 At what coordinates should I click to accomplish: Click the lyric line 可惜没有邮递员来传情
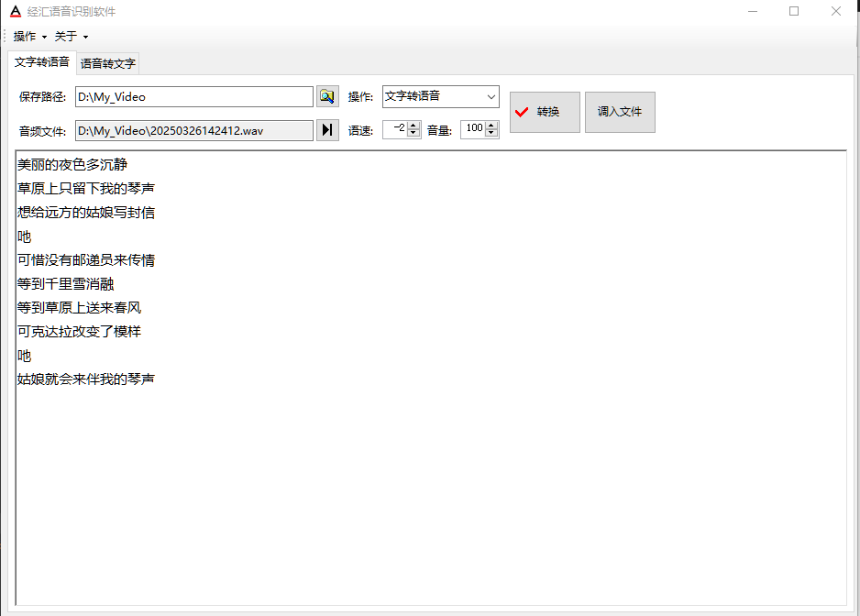click(86, 260)
